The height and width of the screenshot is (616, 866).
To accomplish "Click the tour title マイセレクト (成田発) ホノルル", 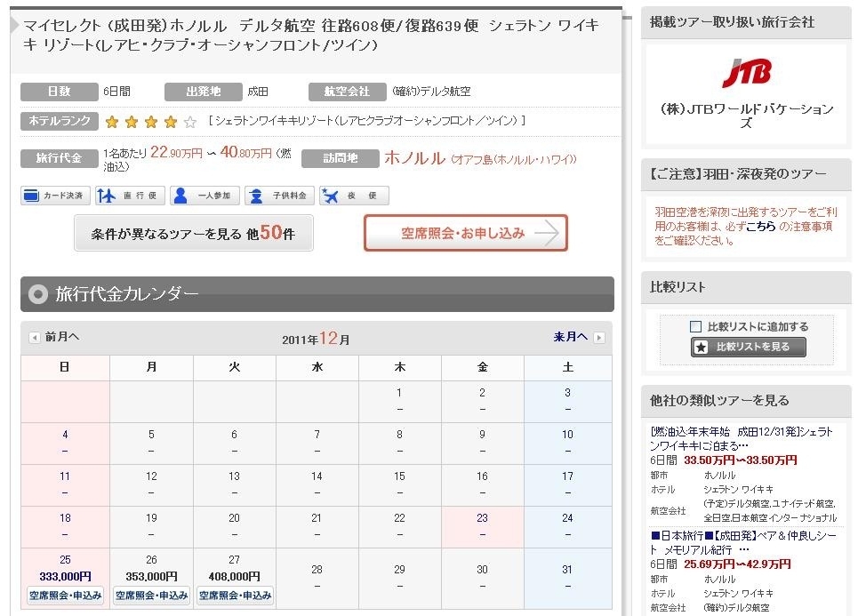I will point(311,35).
